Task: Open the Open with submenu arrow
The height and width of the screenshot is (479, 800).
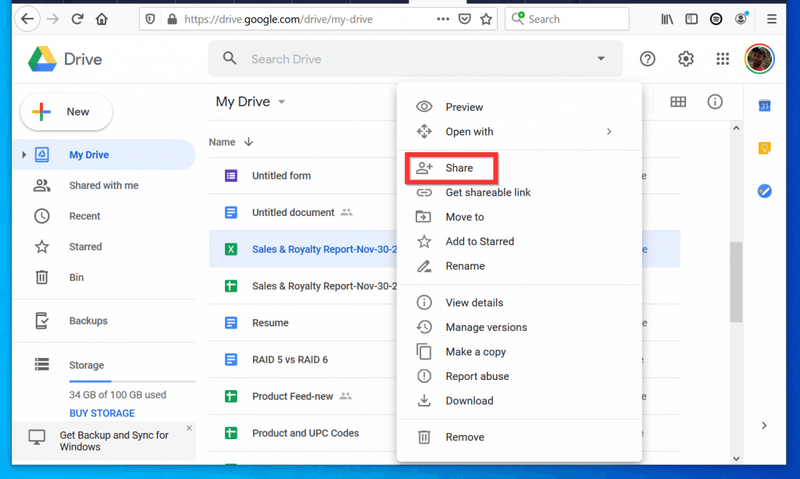Action: [x=609, y=132]
